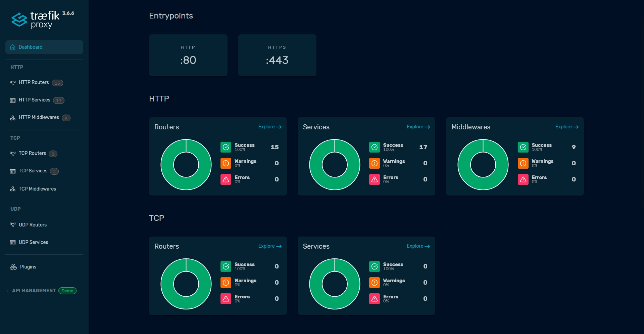Click the UDP Services sidebar icon
The height and width of the screenshot is (334, 644).
(x=13, y=242)
